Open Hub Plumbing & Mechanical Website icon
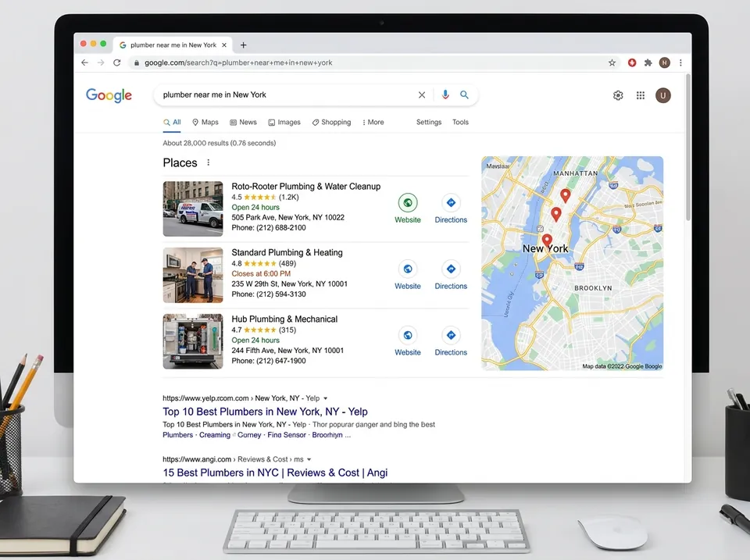The image size is (750, 560). pos(408,335)
